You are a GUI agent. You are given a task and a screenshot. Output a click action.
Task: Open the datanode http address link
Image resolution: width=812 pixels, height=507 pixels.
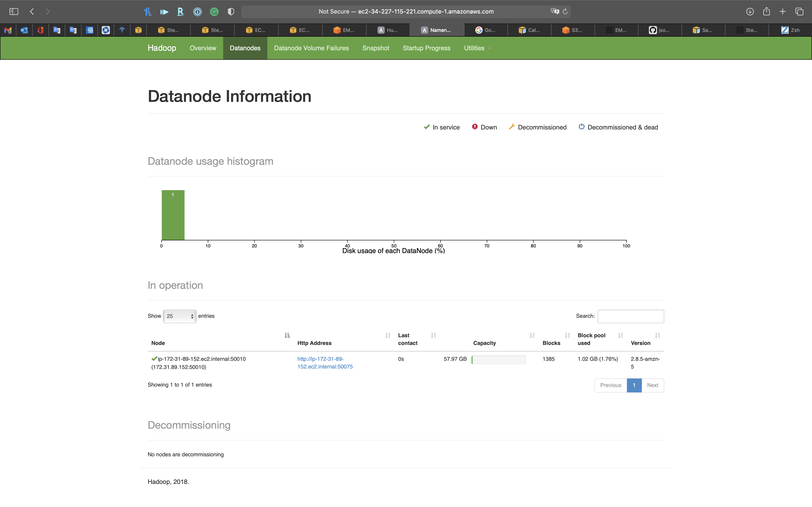coord(324,362)
